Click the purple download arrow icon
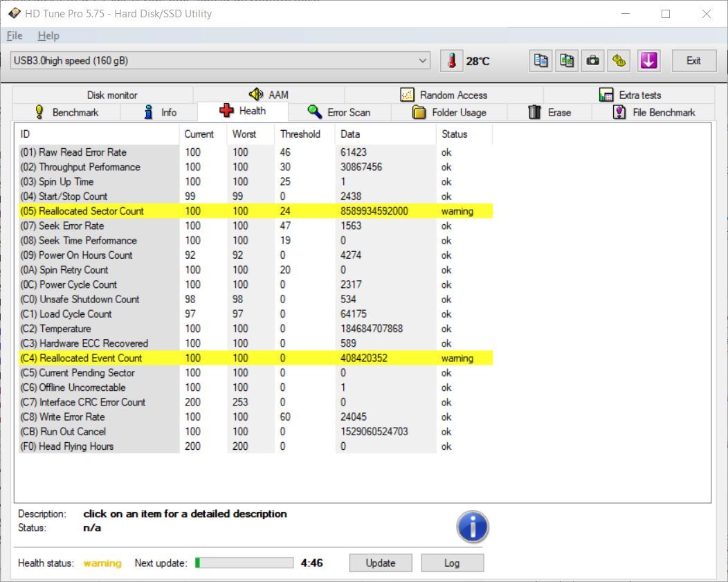This screenshot has height=582, width=728. point(648,61)
